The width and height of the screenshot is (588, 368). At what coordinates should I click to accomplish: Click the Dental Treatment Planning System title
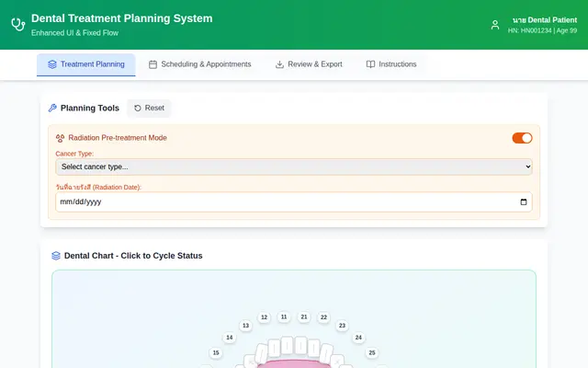pos(122,18)
